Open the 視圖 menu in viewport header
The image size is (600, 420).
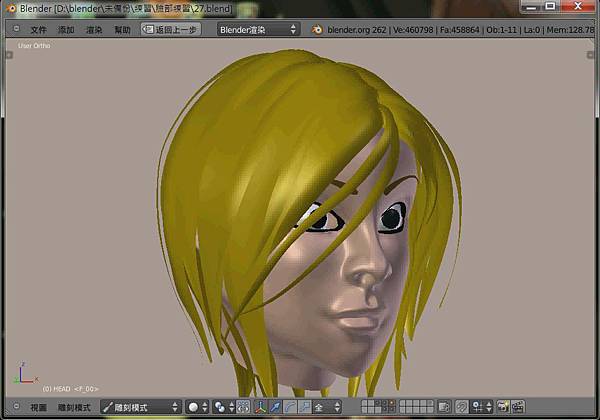tap(38, 407)
